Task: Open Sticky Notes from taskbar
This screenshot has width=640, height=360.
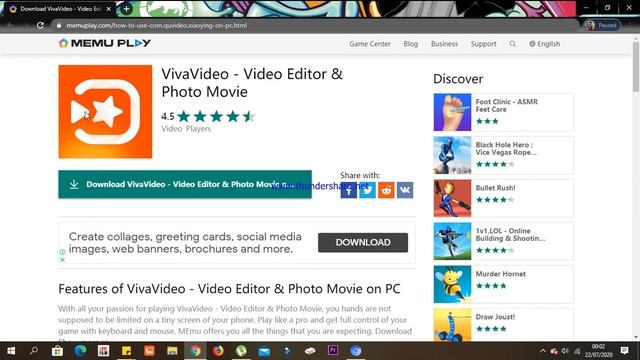Action: pyautogui.click(x=126, y=351)
